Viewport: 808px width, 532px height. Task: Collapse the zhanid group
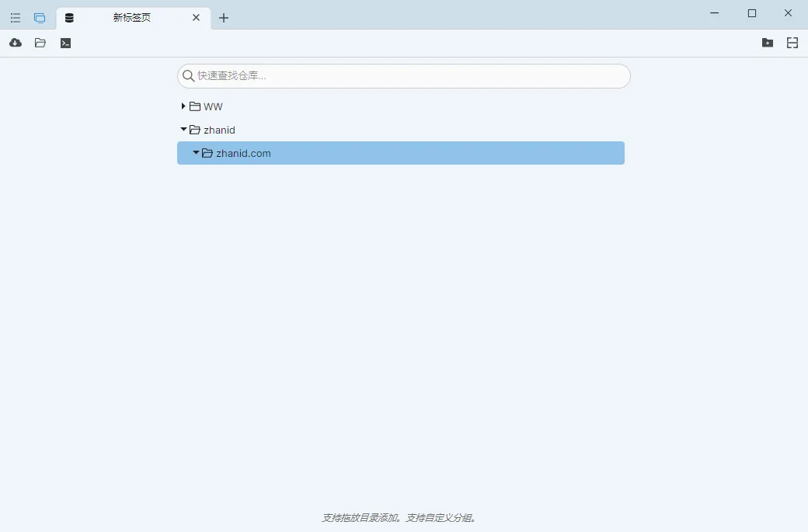coord(183,130)
